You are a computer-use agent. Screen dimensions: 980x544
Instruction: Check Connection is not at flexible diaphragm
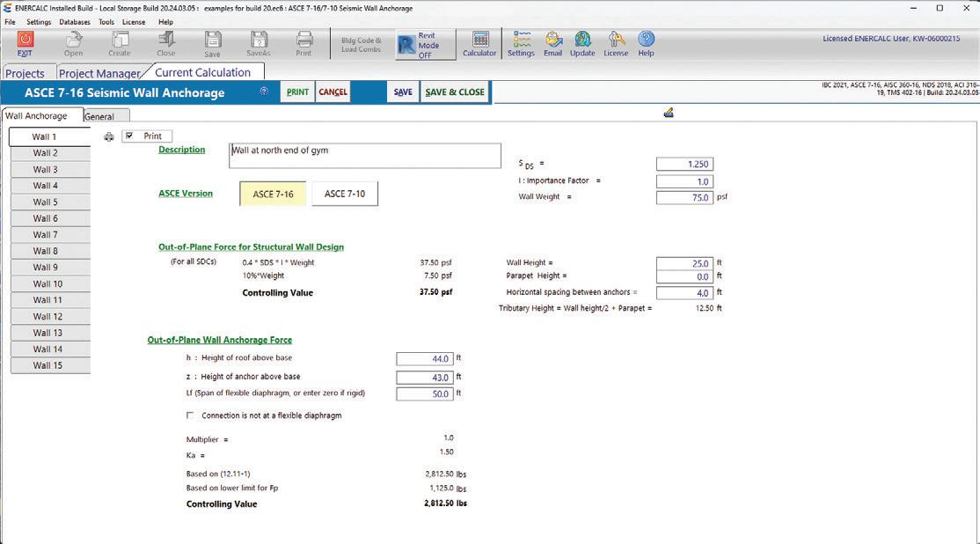(190, 415)
